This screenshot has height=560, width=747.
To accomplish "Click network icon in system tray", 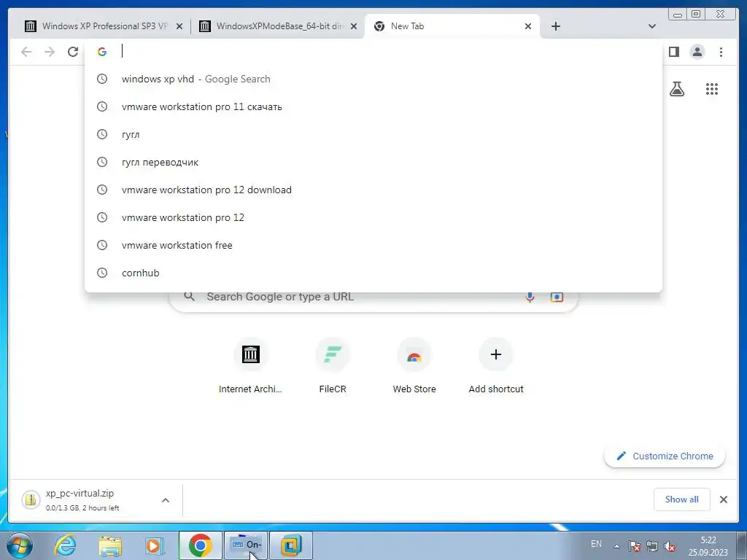I will click(x=651, y=546).
